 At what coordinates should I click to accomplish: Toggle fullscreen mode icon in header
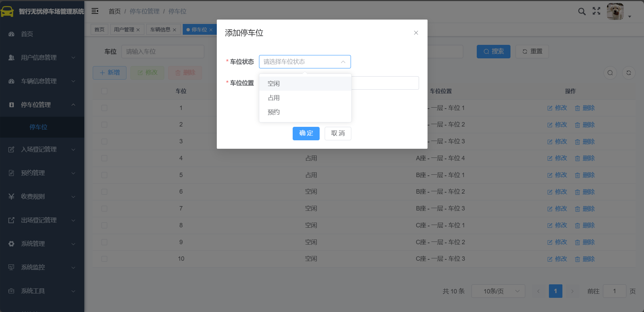coord(596,11)
